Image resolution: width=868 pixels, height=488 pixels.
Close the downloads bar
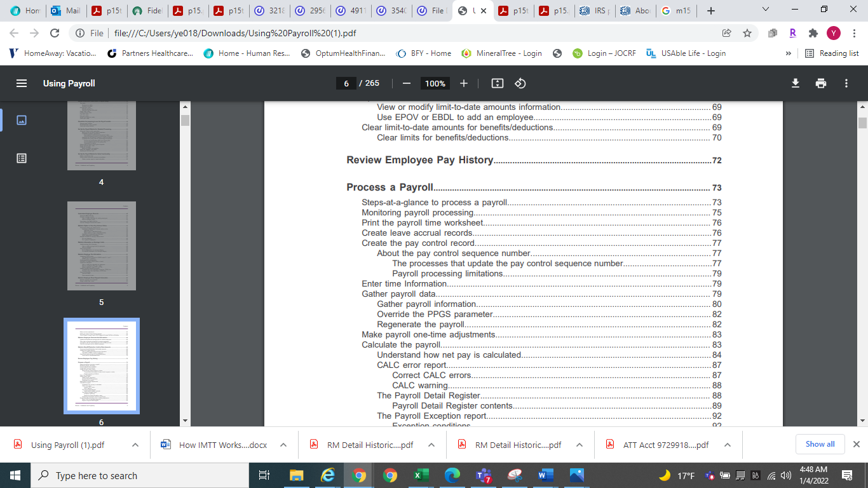pos(857,444)
